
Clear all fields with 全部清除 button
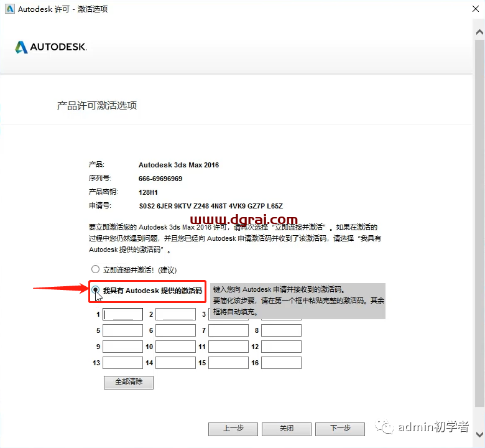click(x=129, y=383)
